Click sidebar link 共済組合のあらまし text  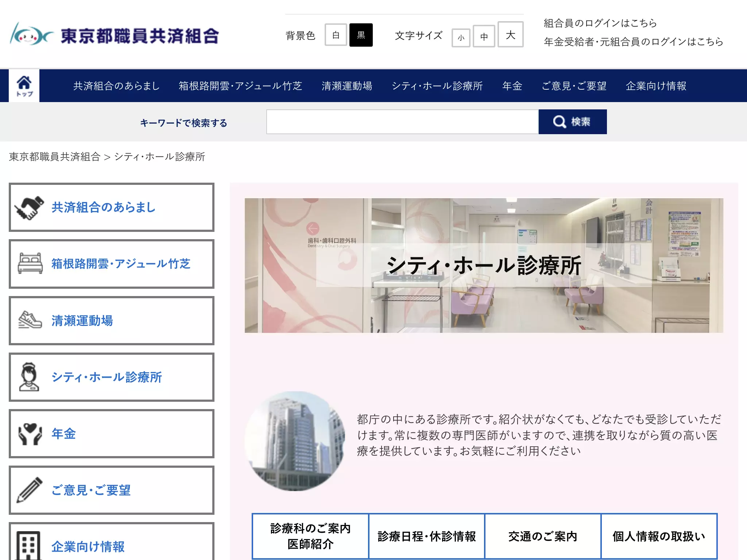point(104,207)
